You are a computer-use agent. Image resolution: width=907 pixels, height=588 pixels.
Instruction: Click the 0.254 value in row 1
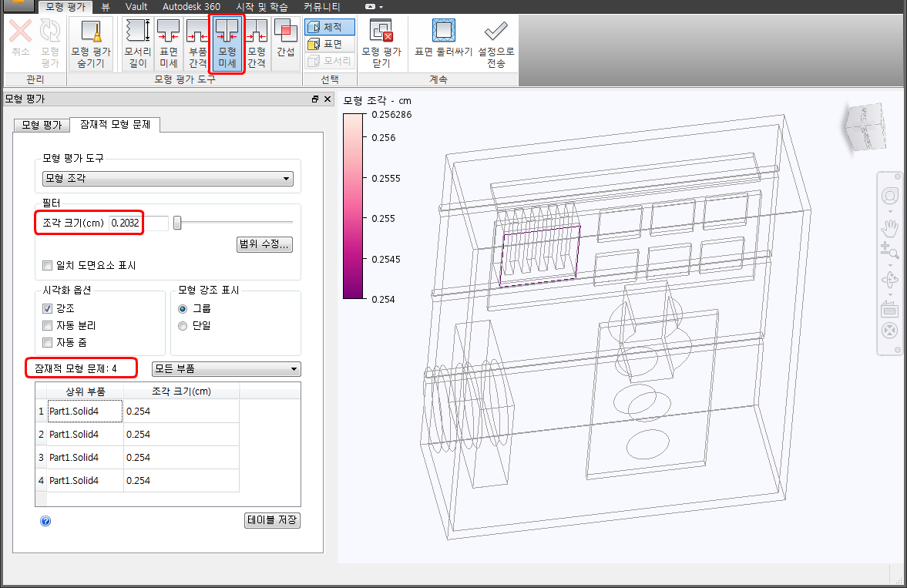pos(138,412)
